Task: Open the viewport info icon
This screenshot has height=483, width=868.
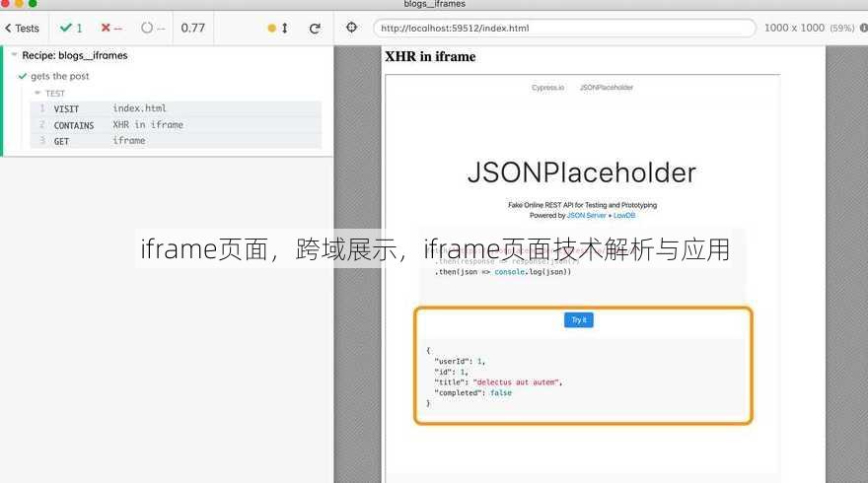Action: tap(864, 28)
